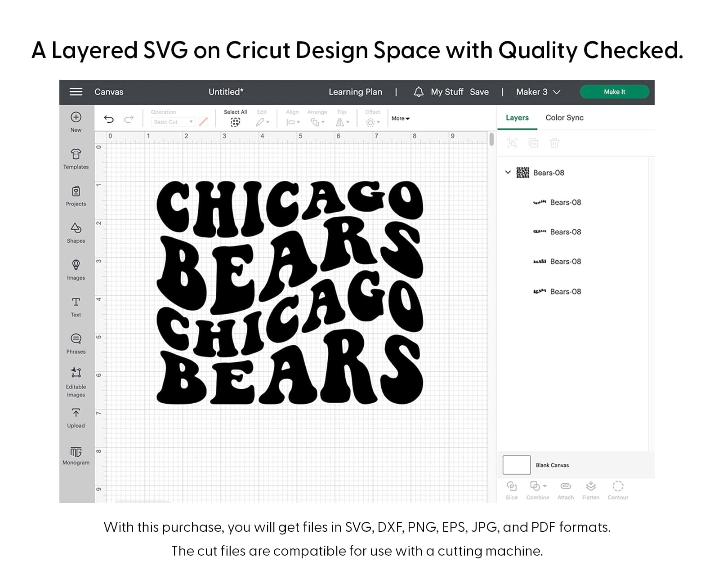Click the pen color swatch beside Basic Cut
714x588 pixels.
[203, 122]
